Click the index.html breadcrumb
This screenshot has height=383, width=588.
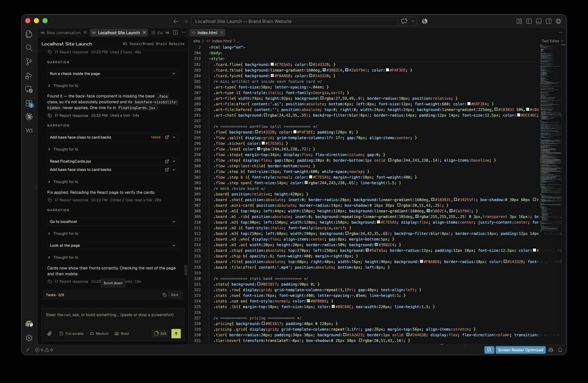click(219, 41)
